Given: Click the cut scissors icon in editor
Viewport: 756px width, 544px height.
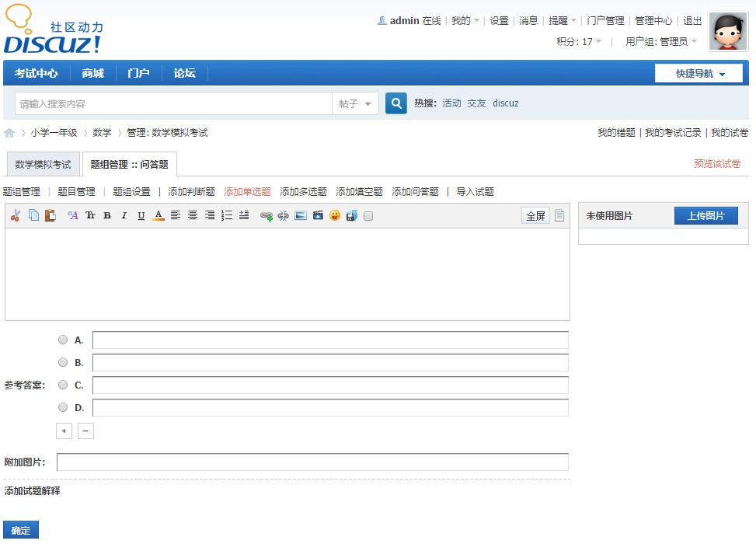Looking at the screenshot, I should [x=15, y=216].
